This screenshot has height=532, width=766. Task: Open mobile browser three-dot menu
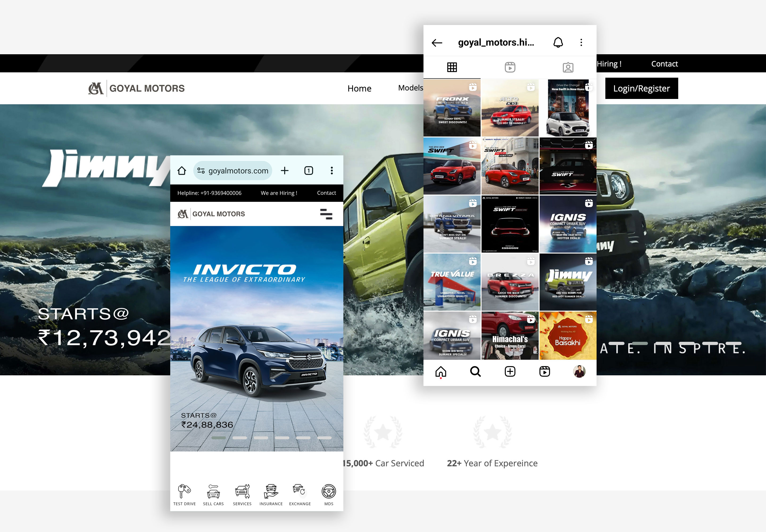point(332,171)
